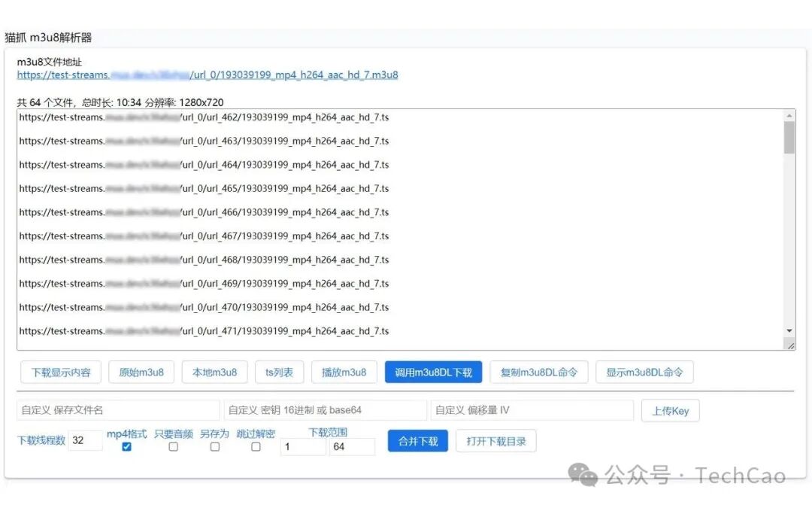Image resolution: width=812 pixels, height=508 pixels.
Task: Open the m3u8 file address link
Action: 208,75
